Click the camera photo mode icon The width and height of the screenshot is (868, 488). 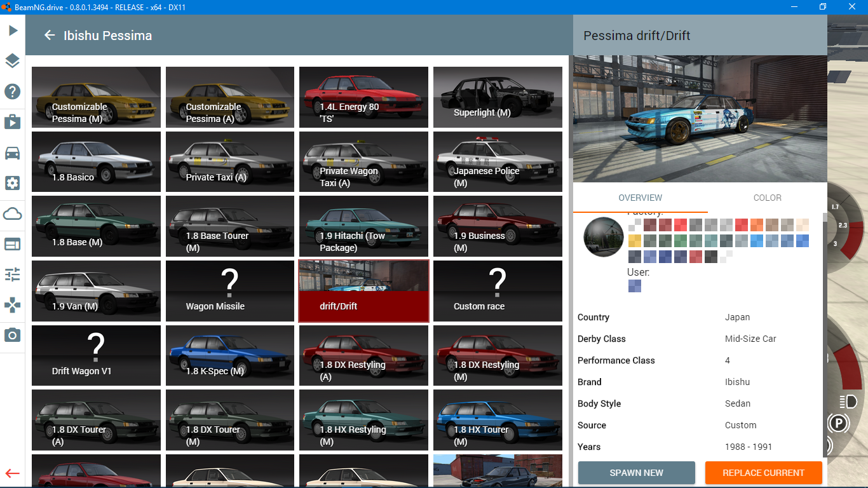tap(13, 335)
